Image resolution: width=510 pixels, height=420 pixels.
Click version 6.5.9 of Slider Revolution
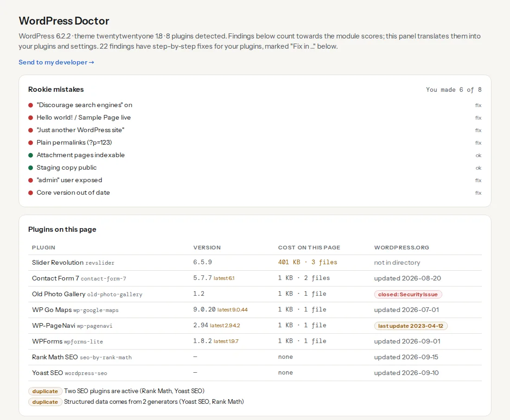pos(202,262)
